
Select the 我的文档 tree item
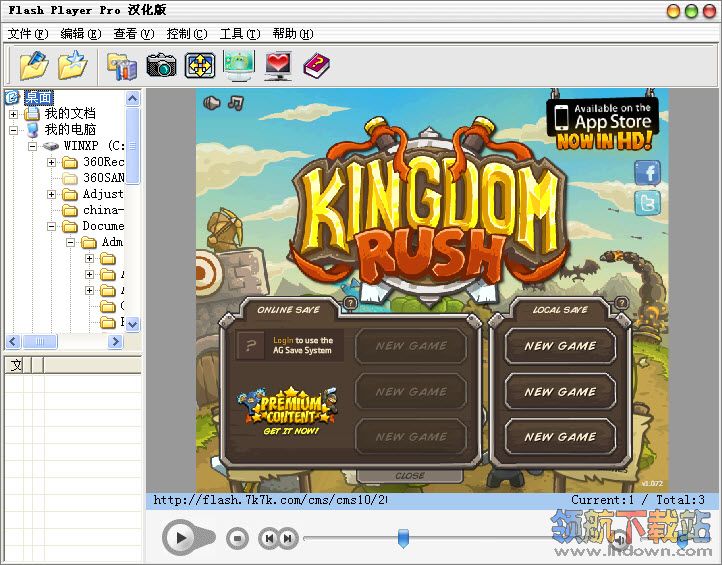[x=70, y=113]
